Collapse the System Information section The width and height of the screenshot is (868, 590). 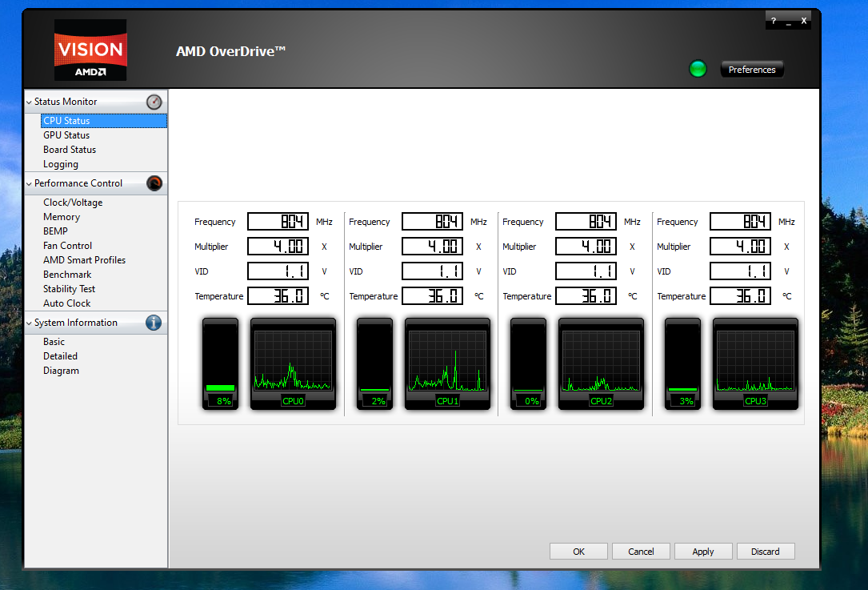(29, 323)
